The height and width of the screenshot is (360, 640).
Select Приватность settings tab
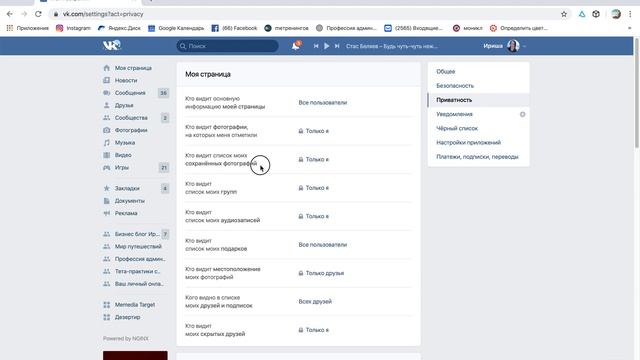point(478,100)
